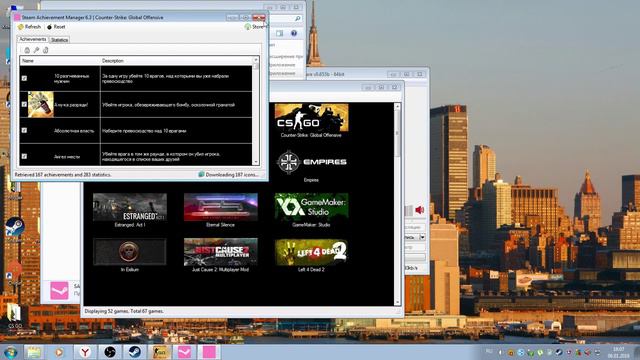640x360 pixels.
Task: Click the taskbar clock and date
Action: click(x=618, y=352)
